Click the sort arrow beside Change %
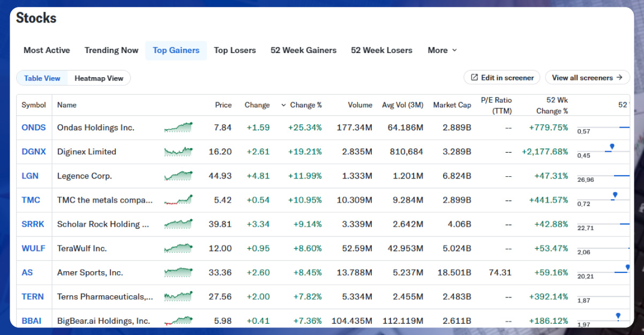This screenshot has height=335, width=644. 283,105
